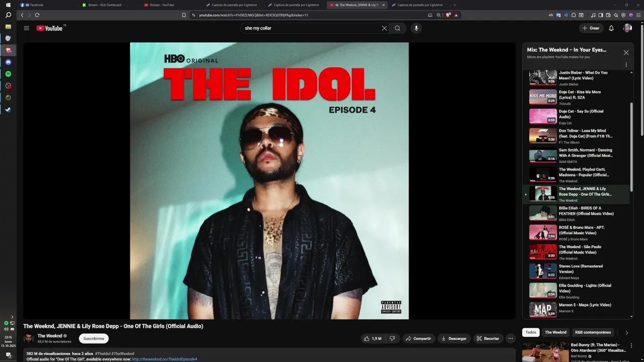Open YouTube notifications bell

coord(611,28)
